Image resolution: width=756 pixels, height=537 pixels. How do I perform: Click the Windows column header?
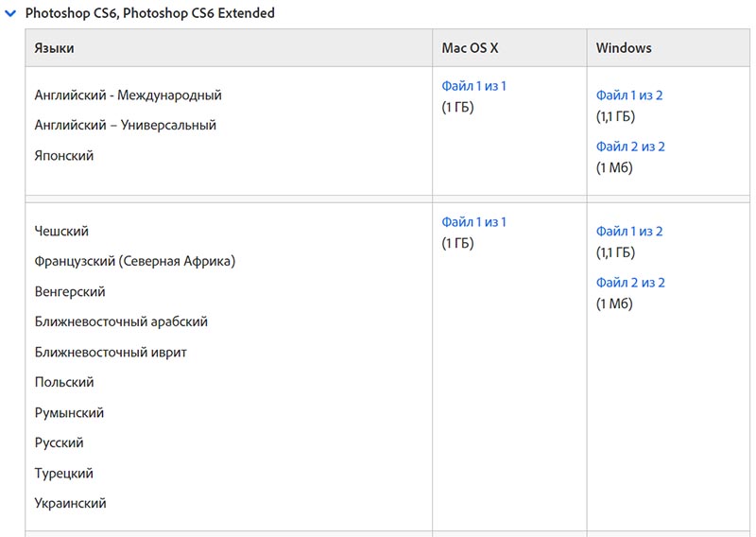[624, 48]
